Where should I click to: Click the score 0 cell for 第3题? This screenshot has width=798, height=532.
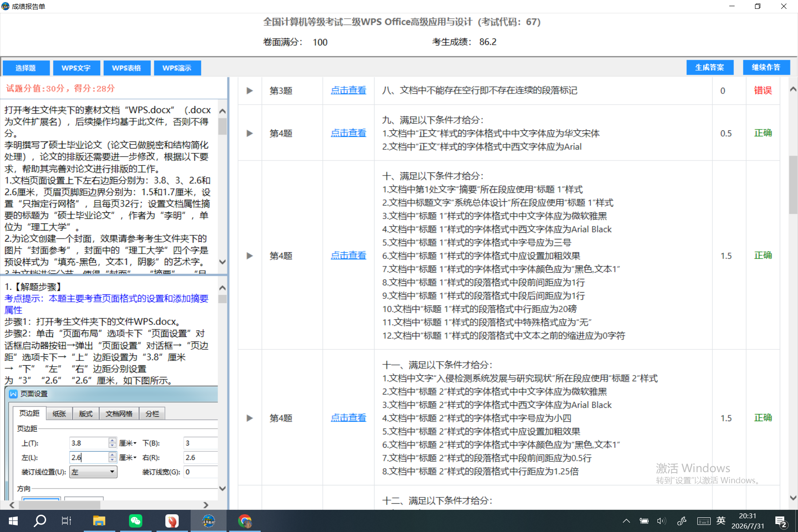click(723, 91)
